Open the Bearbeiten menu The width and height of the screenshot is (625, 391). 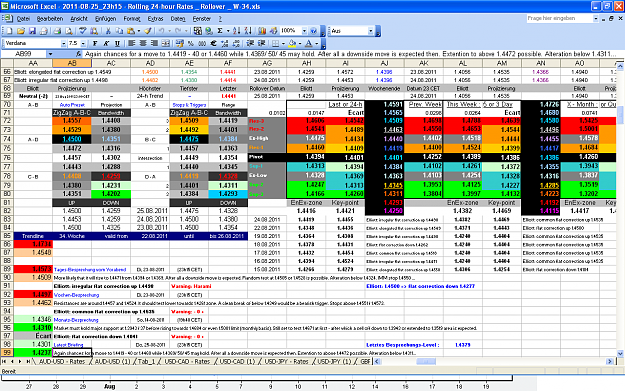[50, 19]
